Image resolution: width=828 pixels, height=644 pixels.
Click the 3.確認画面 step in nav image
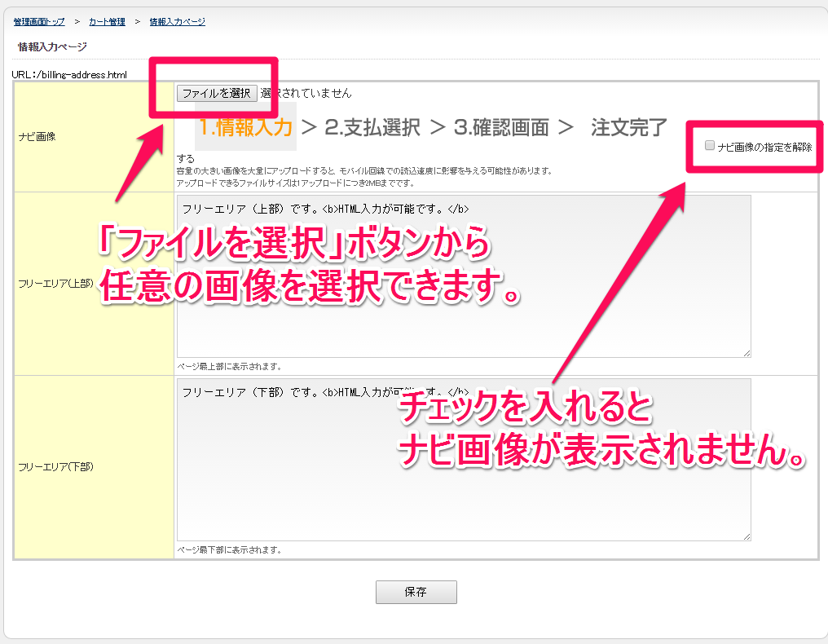click(x=501, y=127)
